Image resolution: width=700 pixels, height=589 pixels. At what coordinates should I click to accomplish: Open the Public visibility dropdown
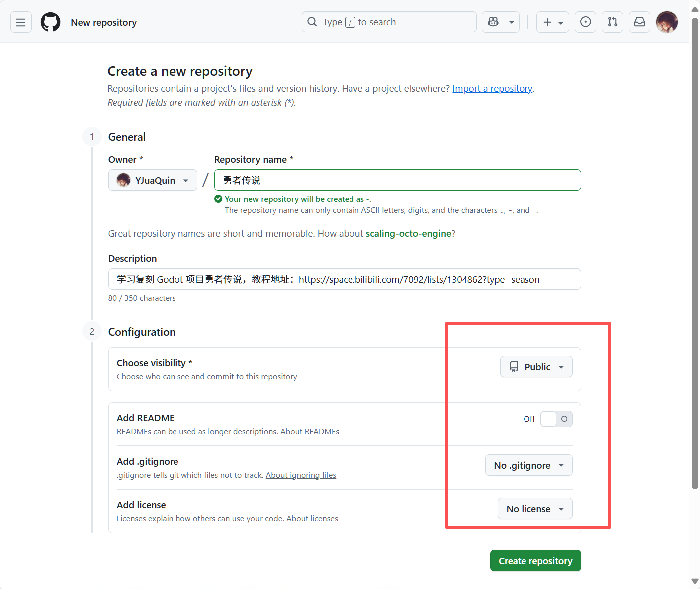(x=536, y=367)
